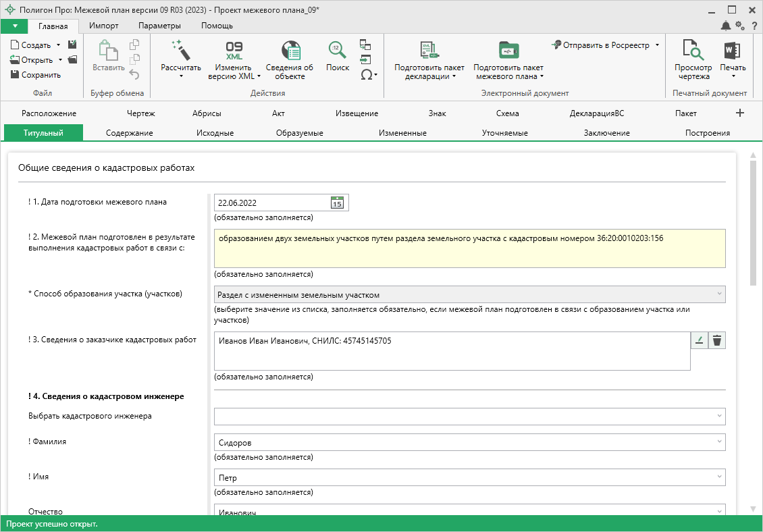
Task: Edit customer info with the pencil icon
Action: click(x=699, y=341)
